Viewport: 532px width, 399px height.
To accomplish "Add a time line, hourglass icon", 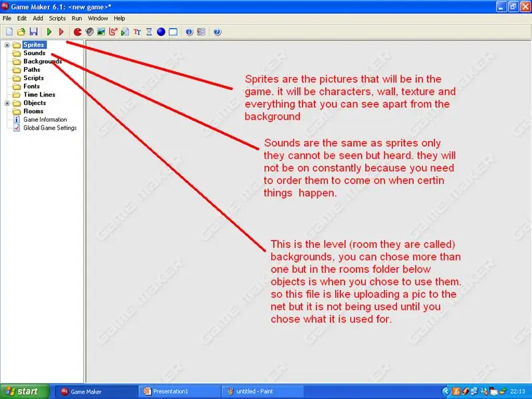I will pyautogui.click(x=149, y=32).
